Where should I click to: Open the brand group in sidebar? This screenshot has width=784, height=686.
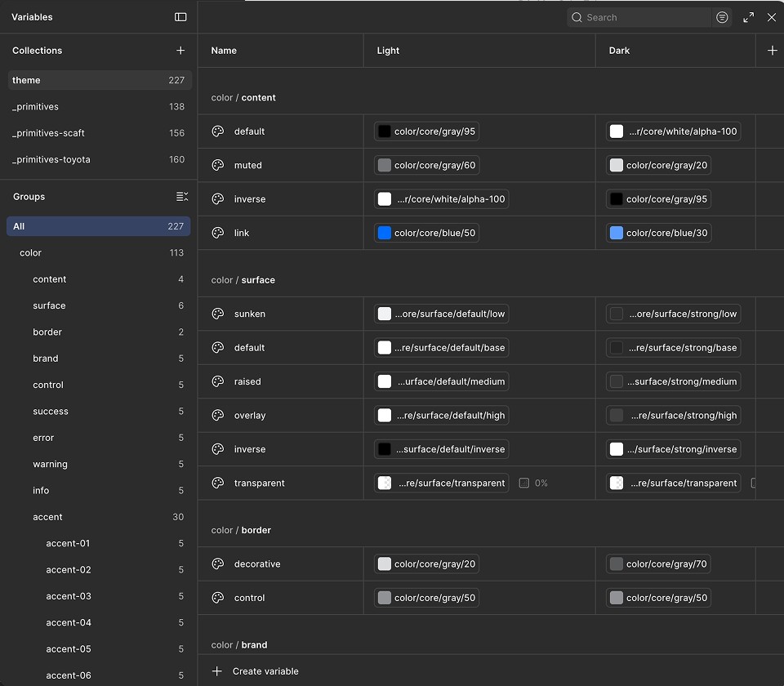(99, 359)
